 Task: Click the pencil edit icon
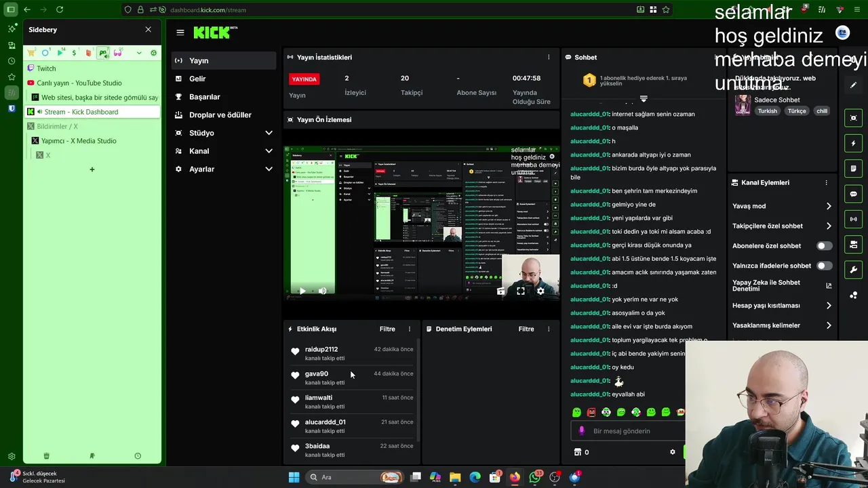[853, 85]
